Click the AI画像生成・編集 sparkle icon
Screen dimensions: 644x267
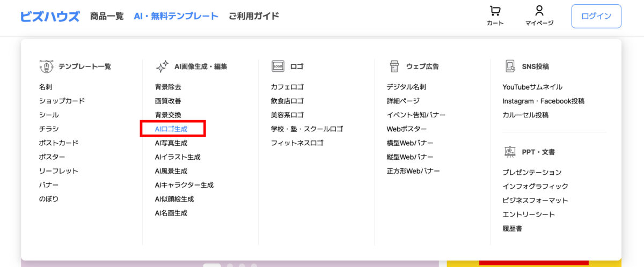(x=162, y=66)
